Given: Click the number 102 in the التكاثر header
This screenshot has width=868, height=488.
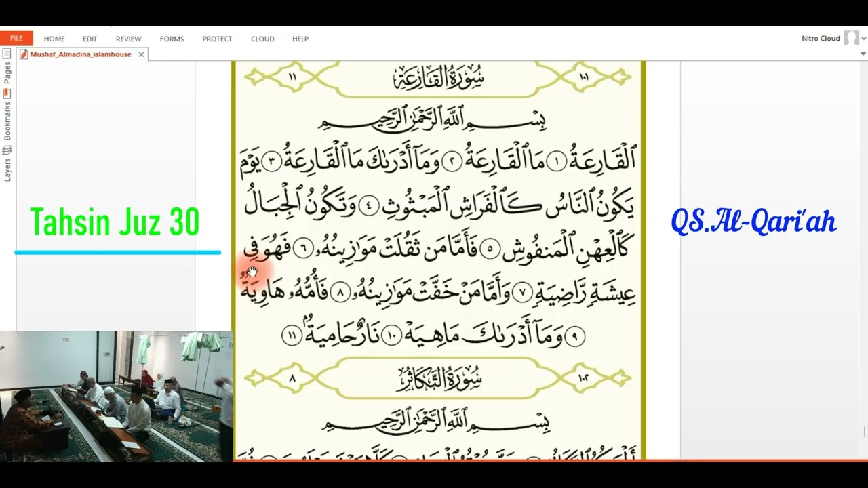Looking at the screenshot, I should point(584,378).
